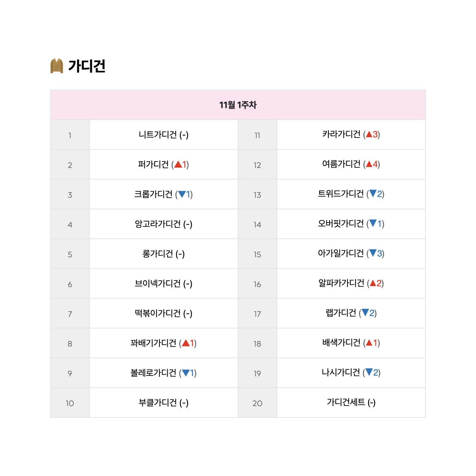
Task: Click the blue down arrow beside 볼레로가디건
Action: [186, 373]
